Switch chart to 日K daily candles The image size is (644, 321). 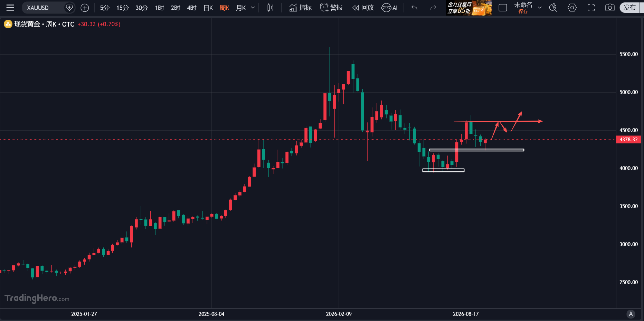click(x=208, y=8)
